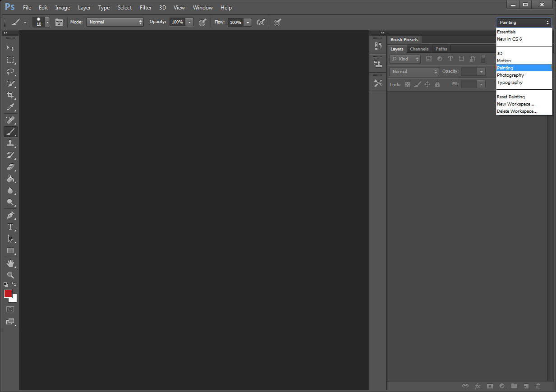556x392 pixels.
Task: Click Reset Painting in workspace menu
Action: (x=511, y=97)
